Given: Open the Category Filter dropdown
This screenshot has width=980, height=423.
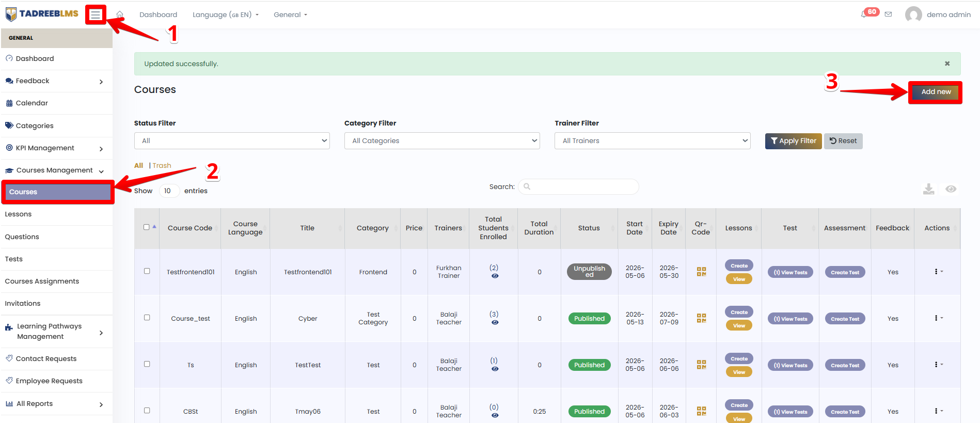Looking at the screenshot, I should point(442,140).
